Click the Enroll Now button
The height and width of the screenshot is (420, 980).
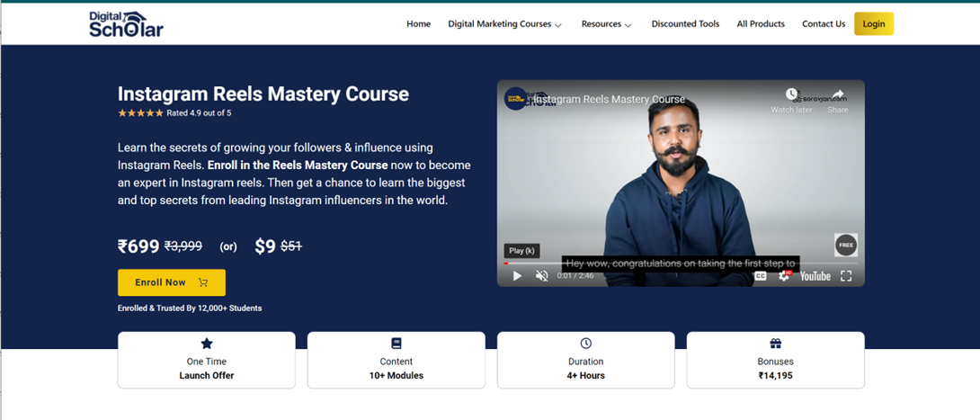point(172,282)
